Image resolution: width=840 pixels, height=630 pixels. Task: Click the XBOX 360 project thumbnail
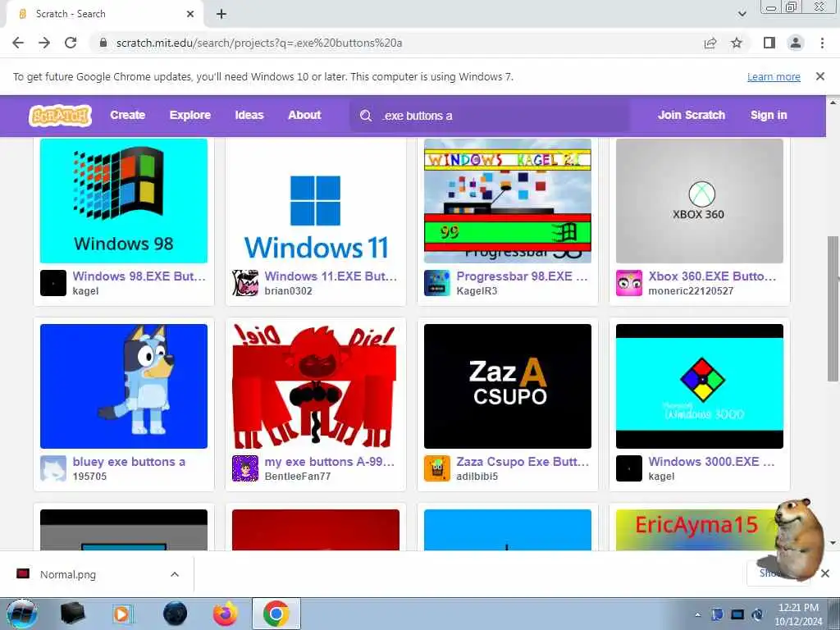pos(700,201)
